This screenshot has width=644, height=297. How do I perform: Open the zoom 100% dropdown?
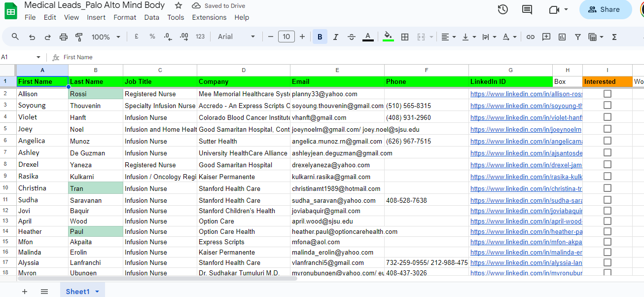click(x=106, y=37)
